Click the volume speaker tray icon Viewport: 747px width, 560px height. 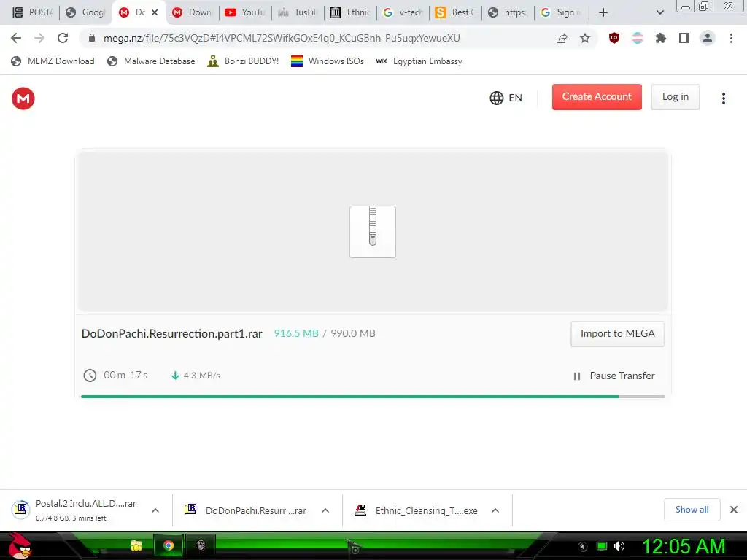pos(619,546)
